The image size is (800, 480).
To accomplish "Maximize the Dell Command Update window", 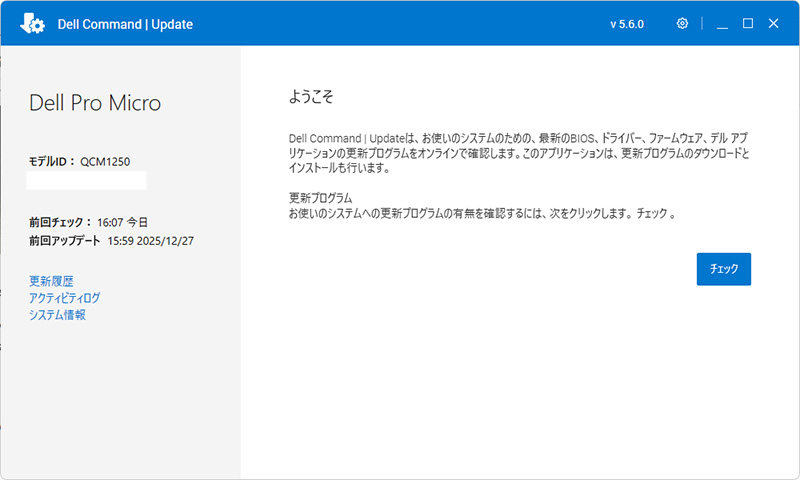I will click(x=747, y=23).
